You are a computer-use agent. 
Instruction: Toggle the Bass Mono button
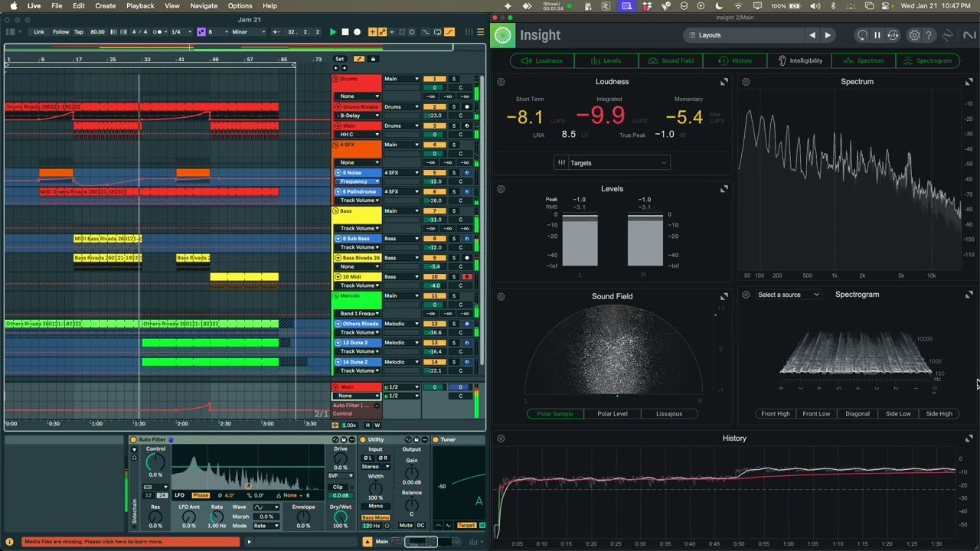pos(375,517)
